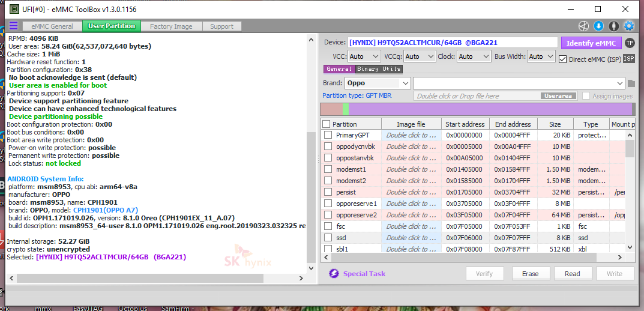Select the General sub-tab
Viewport: 644px width, 311px height.
coord(339,69)
